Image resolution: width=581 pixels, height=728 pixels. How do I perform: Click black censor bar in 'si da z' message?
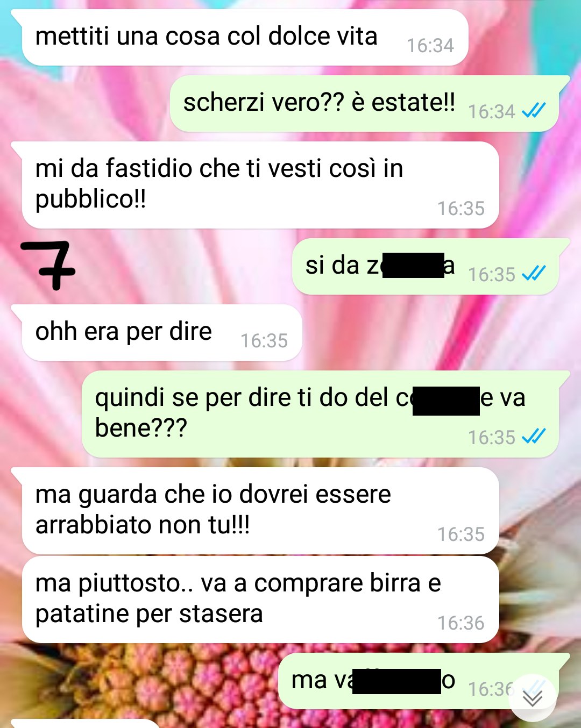pyautogui.click(x=413, y=265)
